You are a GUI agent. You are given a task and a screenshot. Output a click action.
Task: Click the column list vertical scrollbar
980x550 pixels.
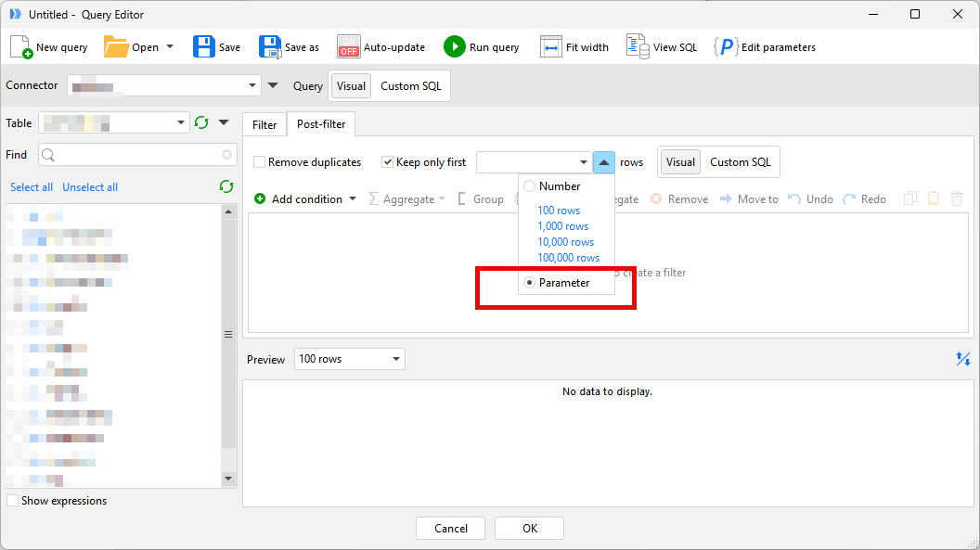coord(229,334)
